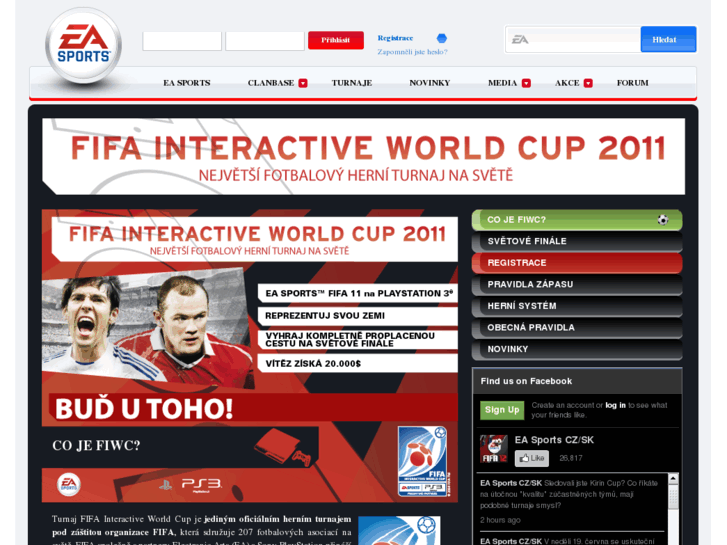Open the MEDIA menu item
The width and height of the screenshot is (727, 545).
[x=503, y=83]
